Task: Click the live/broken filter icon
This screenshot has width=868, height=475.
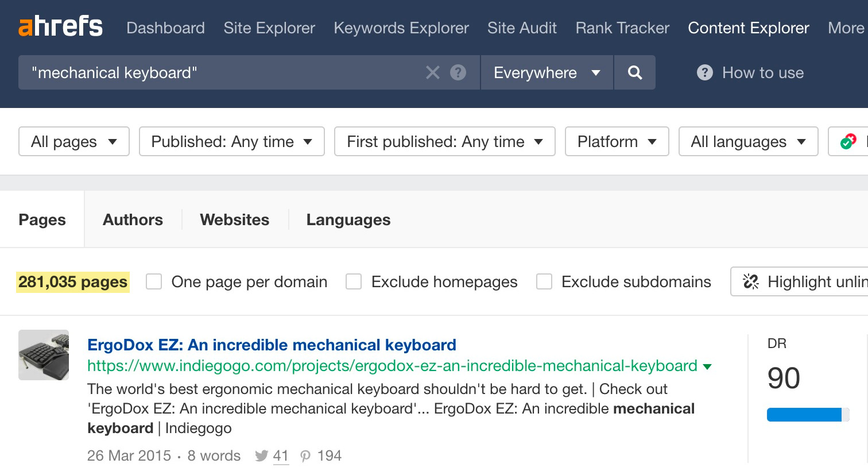Action: [848, 141]
